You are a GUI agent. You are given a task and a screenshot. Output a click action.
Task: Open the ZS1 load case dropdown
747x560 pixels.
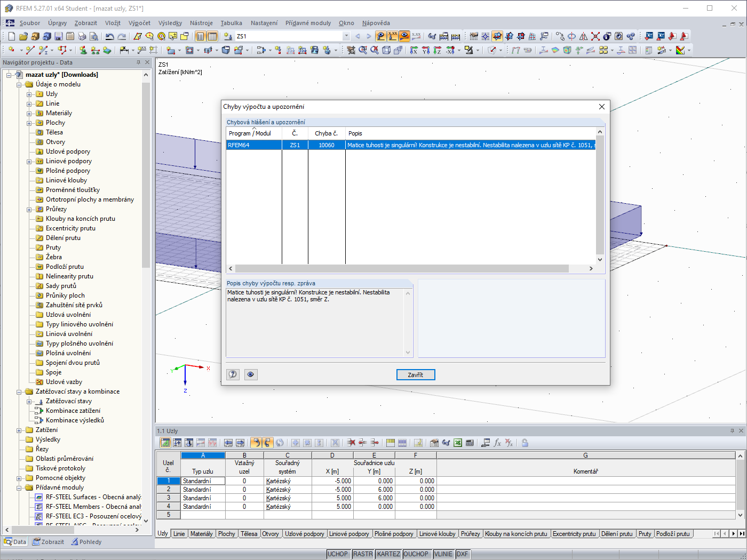346,36
